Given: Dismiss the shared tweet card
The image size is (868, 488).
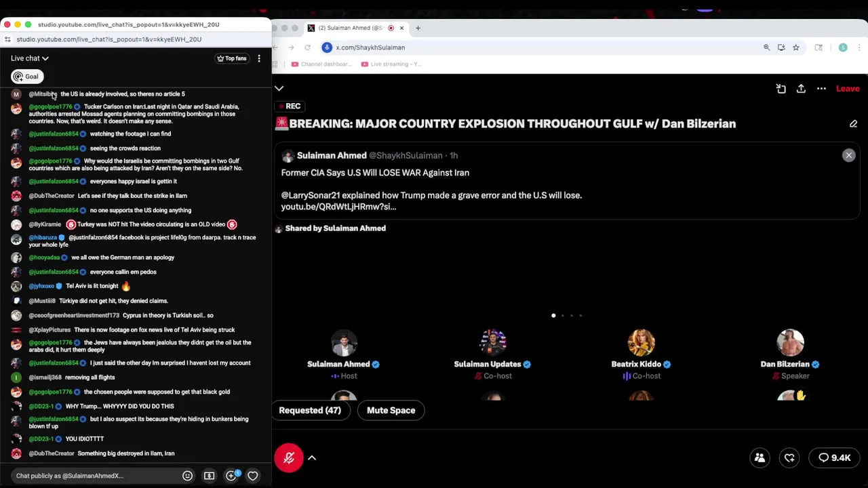Looking at the screenshot, I should click(x=848, y=156).
